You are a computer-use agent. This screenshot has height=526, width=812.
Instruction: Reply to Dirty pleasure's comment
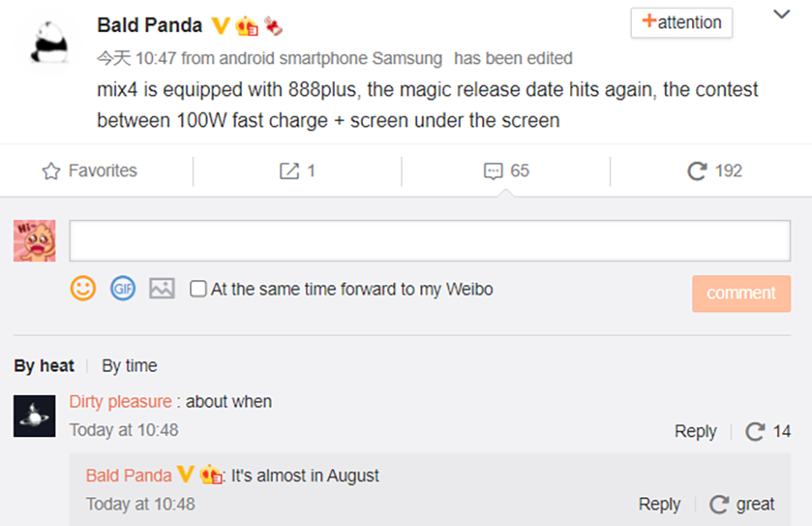695,431
